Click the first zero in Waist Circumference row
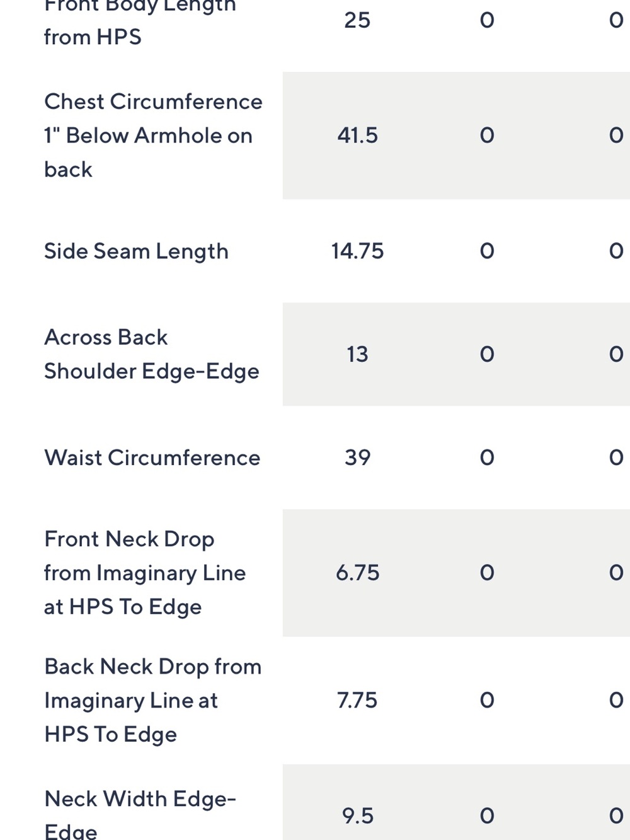 pyautogui.click(x=487, y=457)
